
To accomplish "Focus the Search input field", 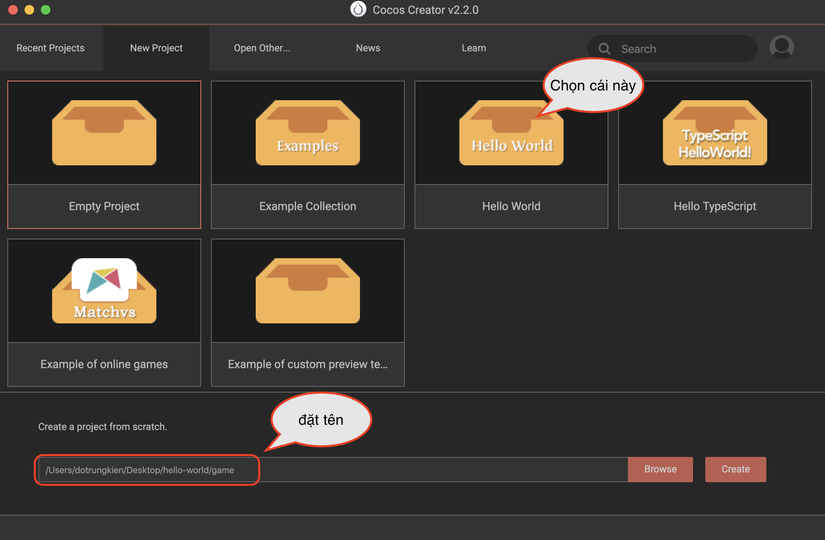I will (672, 48).
